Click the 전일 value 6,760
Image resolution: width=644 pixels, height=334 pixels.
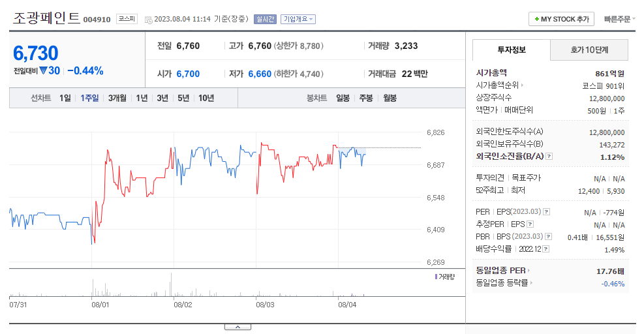(x=188, y=46)
